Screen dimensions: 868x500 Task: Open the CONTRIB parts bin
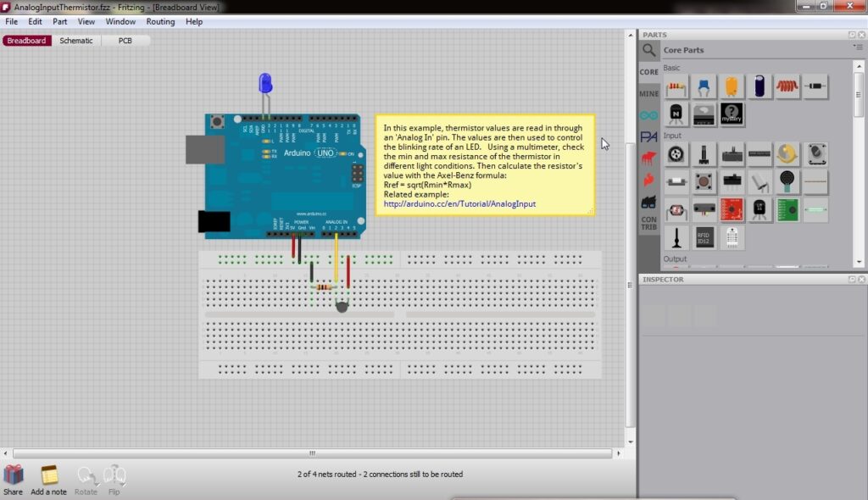(648, 219)
